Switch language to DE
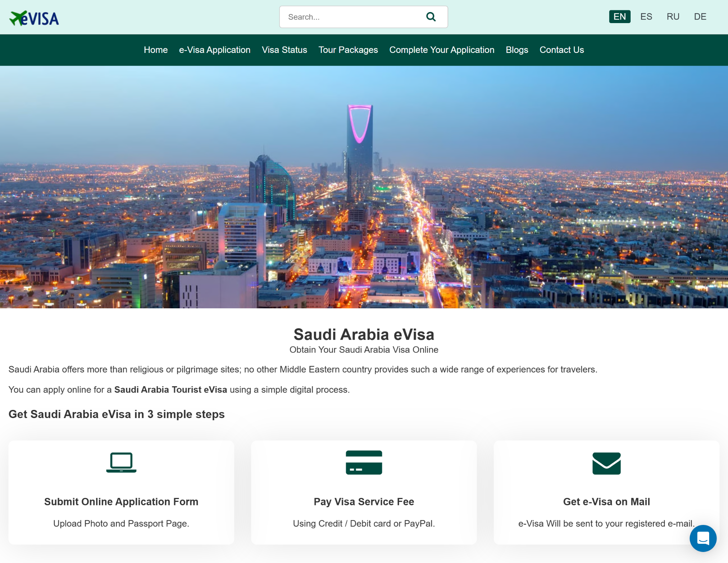Viewport: 728px width, 563px height. click(x=700, y=17)
